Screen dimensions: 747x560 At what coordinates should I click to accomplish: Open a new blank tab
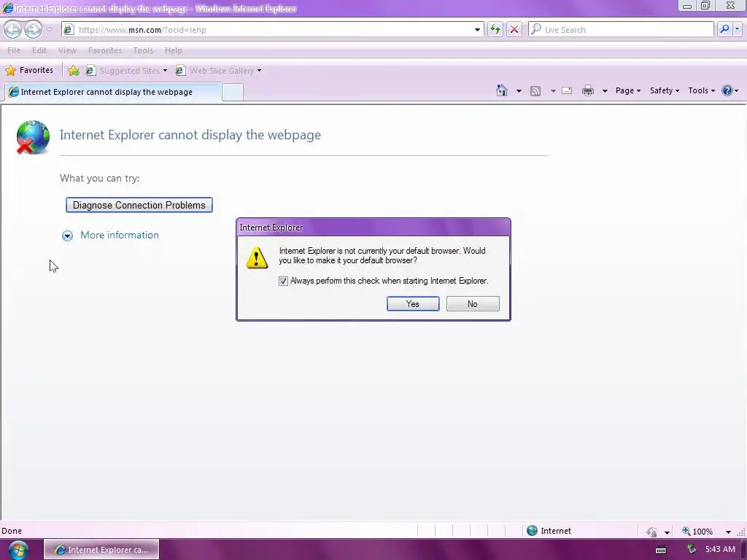(x=233, y=92)
